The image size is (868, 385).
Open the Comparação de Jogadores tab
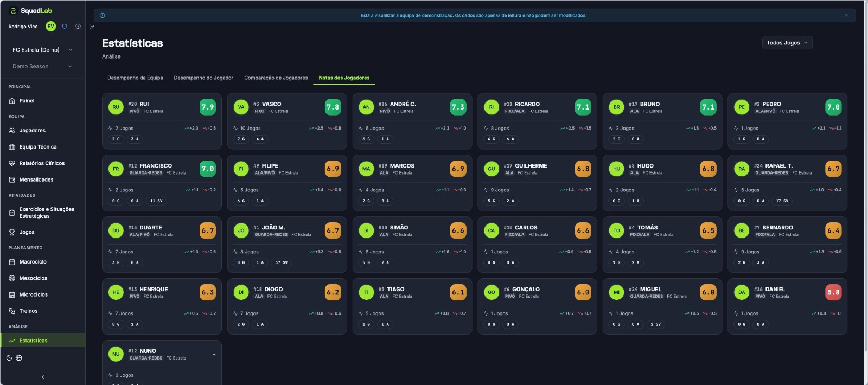tap(276, 78)
